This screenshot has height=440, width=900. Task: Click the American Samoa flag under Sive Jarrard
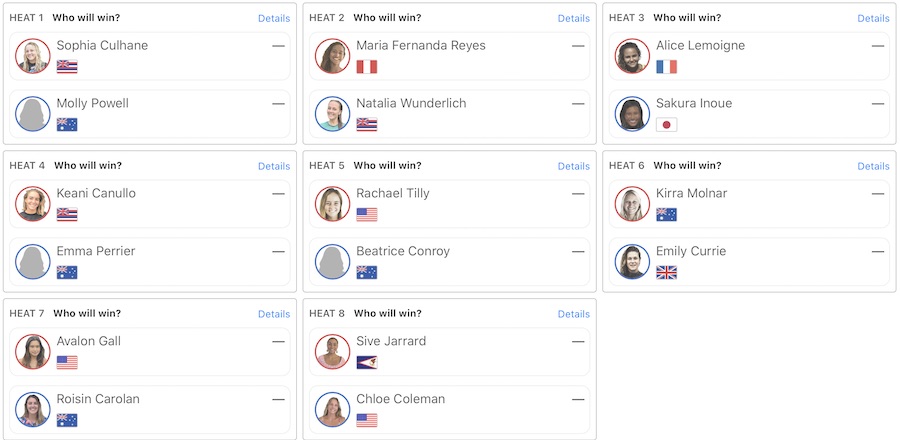click(x=367, y=363)
